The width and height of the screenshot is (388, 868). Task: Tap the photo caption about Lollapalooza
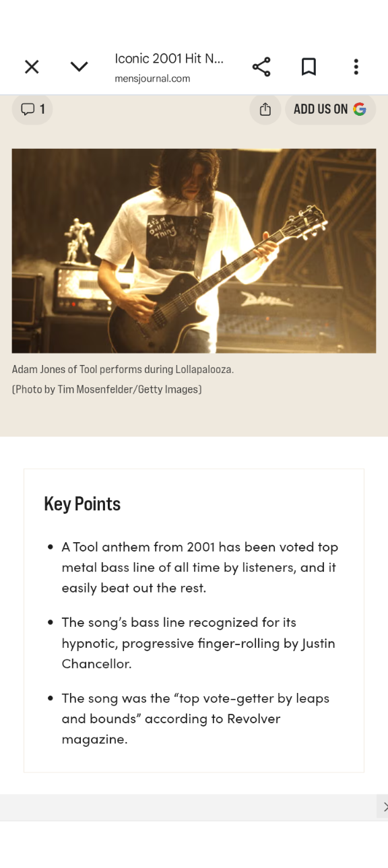pyautogui.click(x=123, y=370)
